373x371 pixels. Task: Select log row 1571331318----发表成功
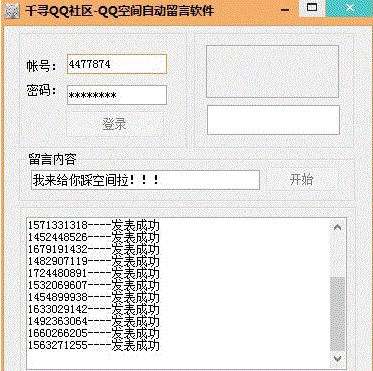(94, 226)
